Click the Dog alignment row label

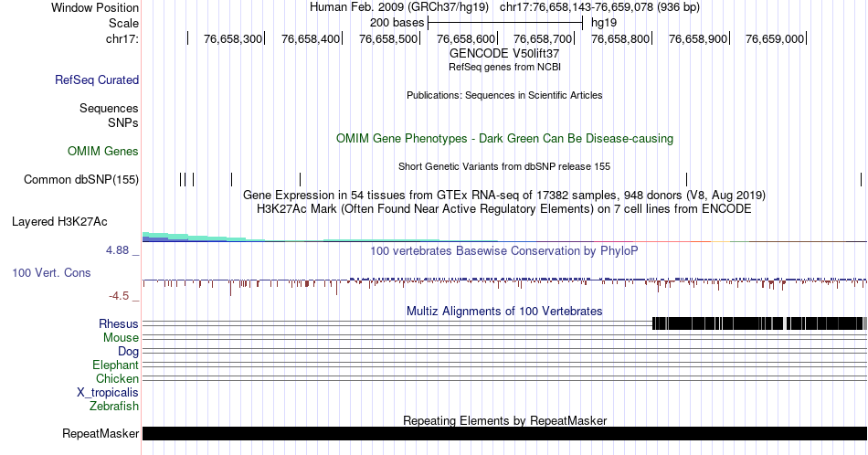(128, 352)
